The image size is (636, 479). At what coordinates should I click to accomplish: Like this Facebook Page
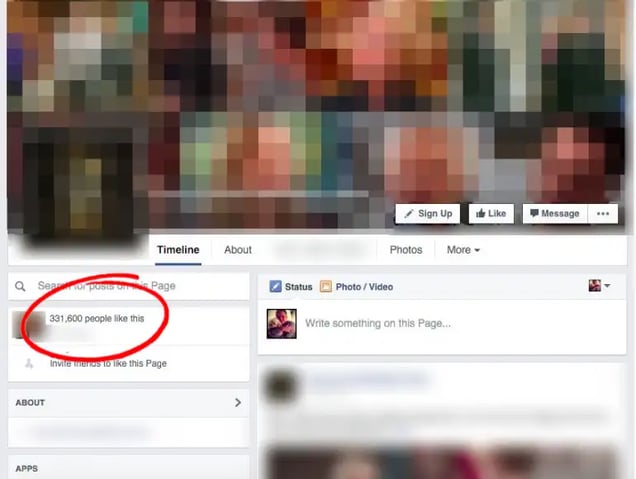491,213
